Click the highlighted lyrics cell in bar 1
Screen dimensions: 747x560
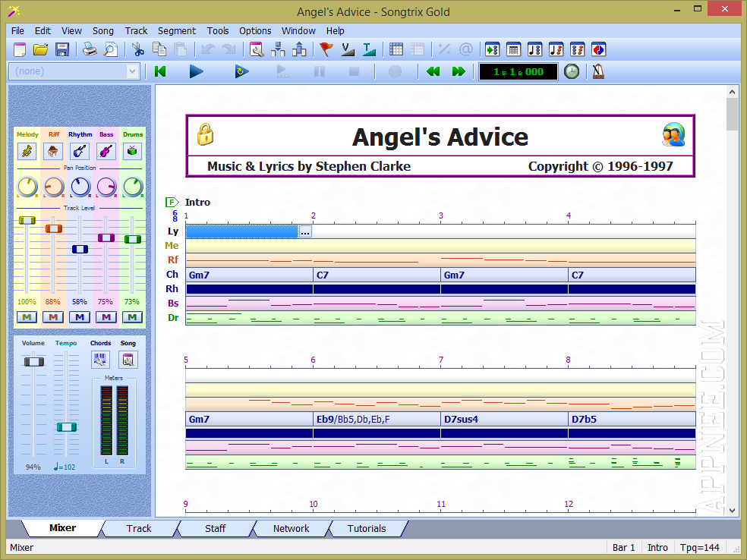click(x=242, y=232)
